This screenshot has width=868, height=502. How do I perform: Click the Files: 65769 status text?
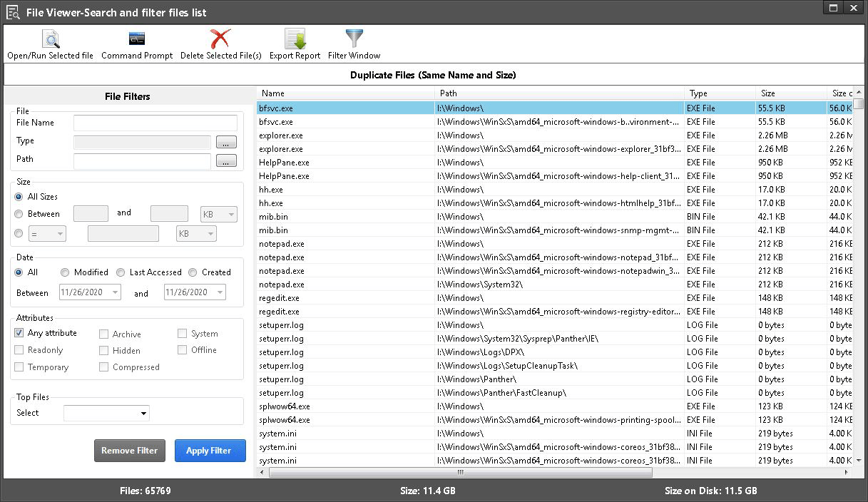tap(146, 491)
